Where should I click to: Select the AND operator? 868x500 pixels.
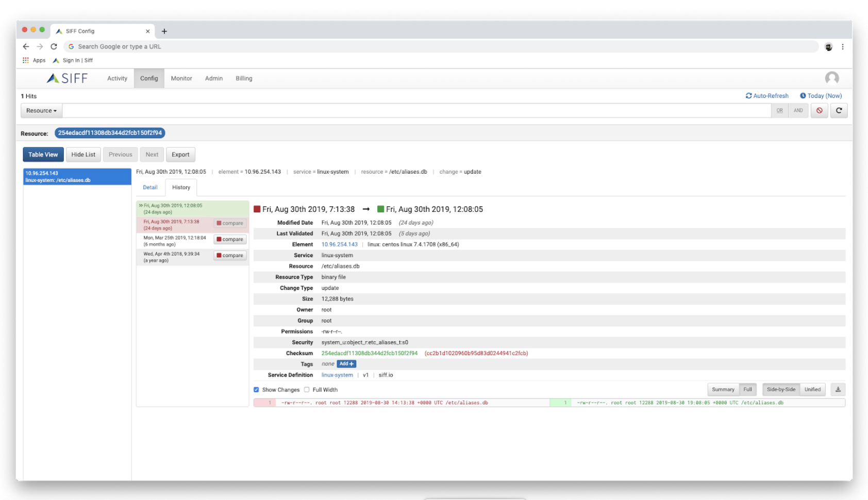coord(798,110)
